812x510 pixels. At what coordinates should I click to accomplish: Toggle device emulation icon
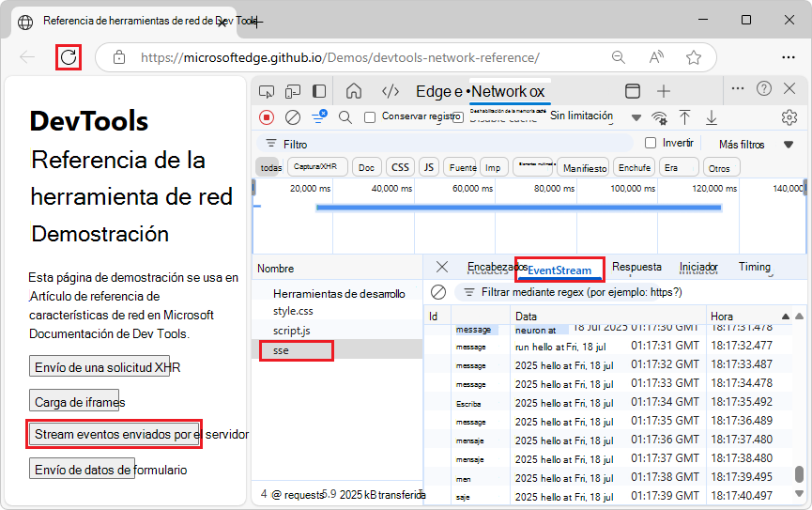[x=293, y=91]
